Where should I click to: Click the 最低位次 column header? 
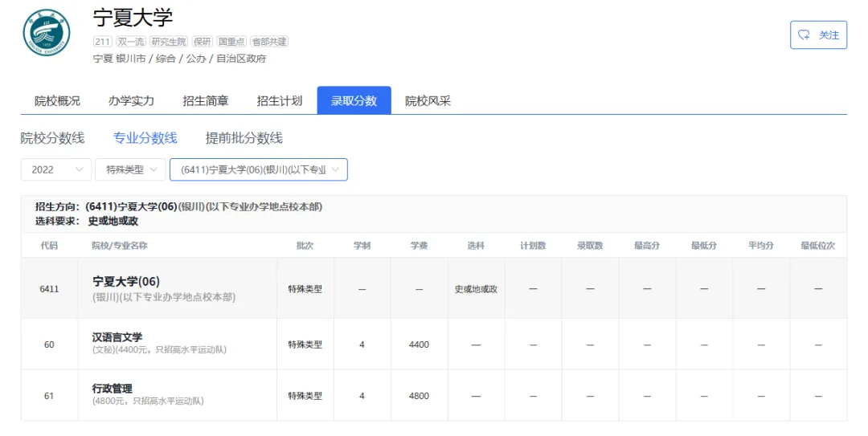(818, 245)
